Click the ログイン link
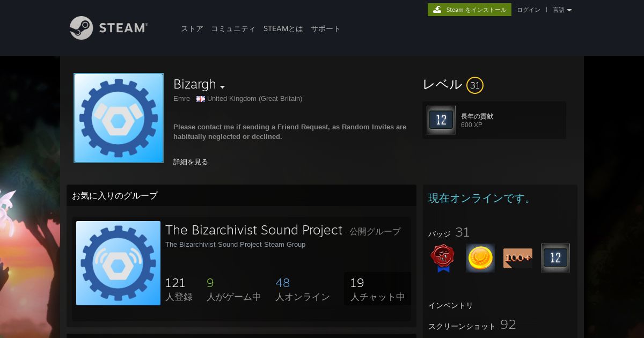This screenshot has height=338, width=644. 529,10
